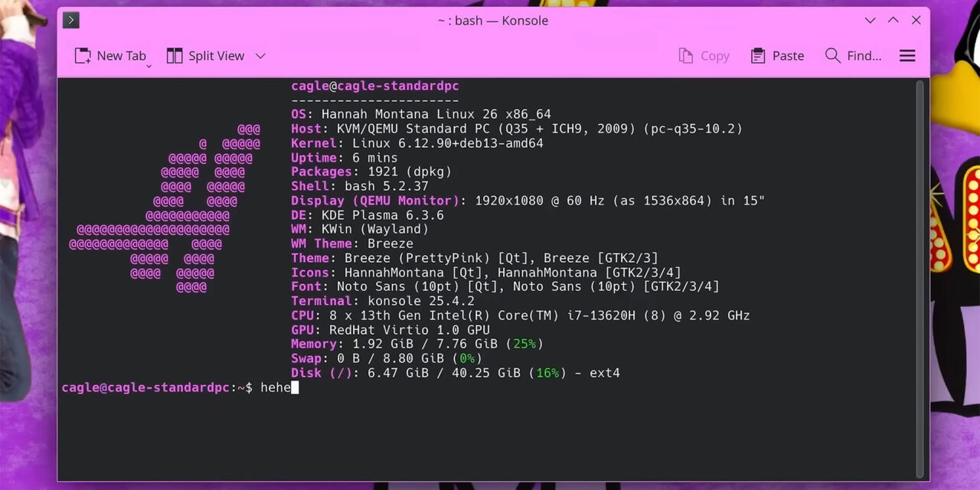Click the Paste toolbar button
The width and height of the screenshot is (980, 490).
778,56
